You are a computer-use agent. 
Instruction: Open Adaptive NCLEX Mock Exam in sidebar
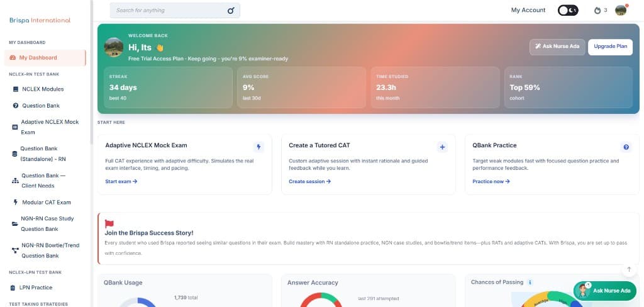click(x=50, y=128)
